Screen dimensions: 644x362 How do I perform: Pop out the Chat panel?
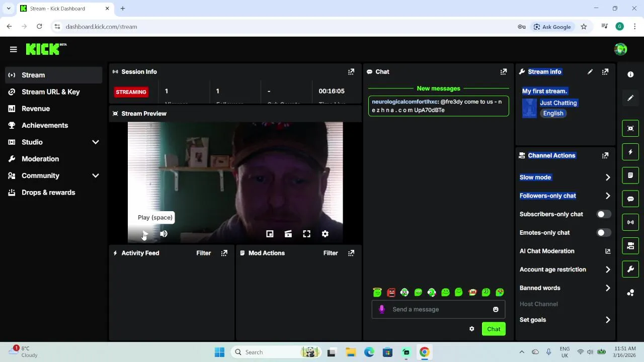click(x=504, y=72)
